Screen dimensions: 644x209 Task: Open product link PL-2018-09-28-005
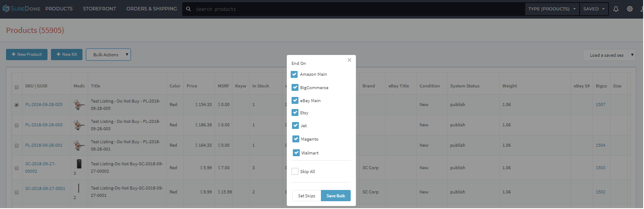[x=44, y=105]
